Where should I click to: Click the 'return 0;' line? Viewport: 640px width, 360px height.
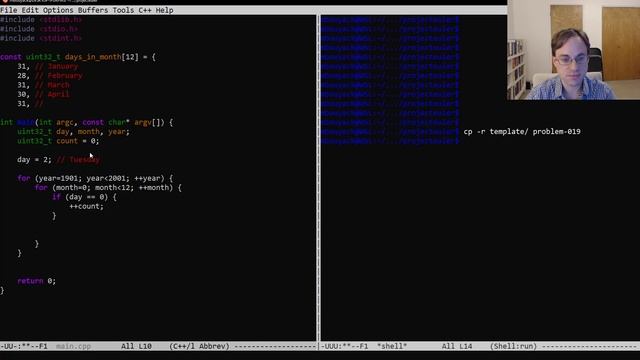click(36, 281)
